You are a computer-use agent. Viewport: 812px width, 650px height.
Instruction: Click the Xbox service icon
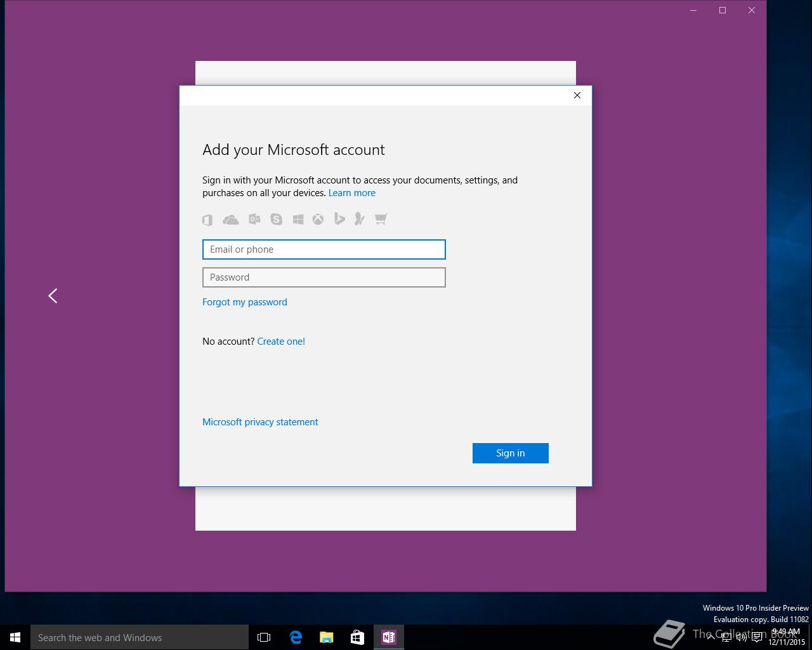tap(318, 219)
